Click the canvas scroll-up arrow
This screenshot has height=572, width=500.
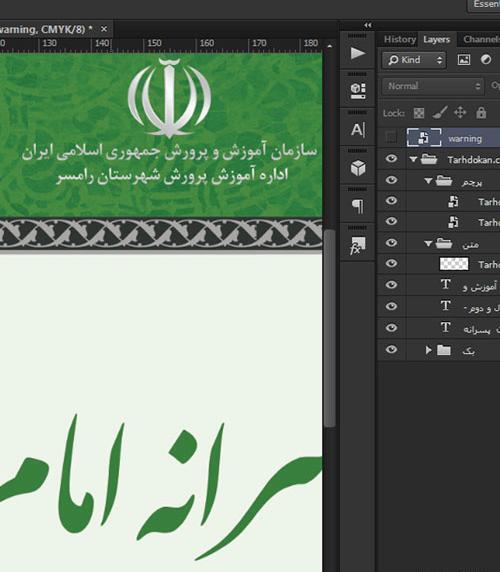click(330, 46)
